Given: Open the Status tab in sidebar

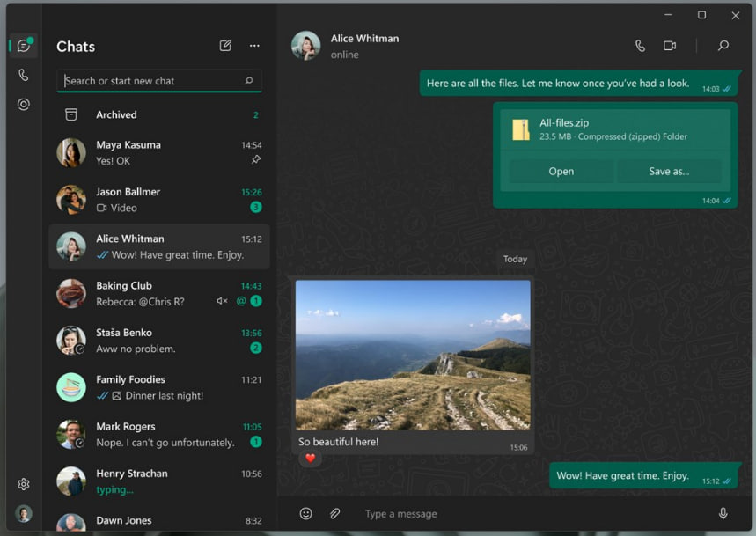Looking at the screenshot, I should tap(24, 104).
